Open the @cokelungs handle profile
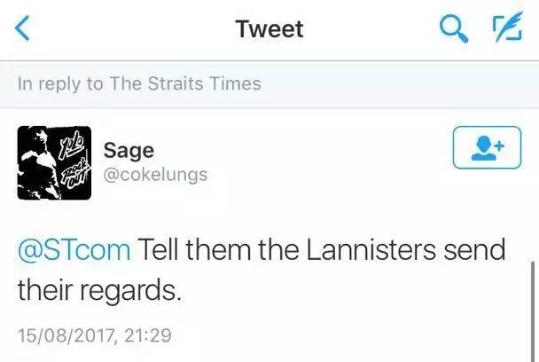The height and width of the screenshot is (362, 539). coord(155,175)
